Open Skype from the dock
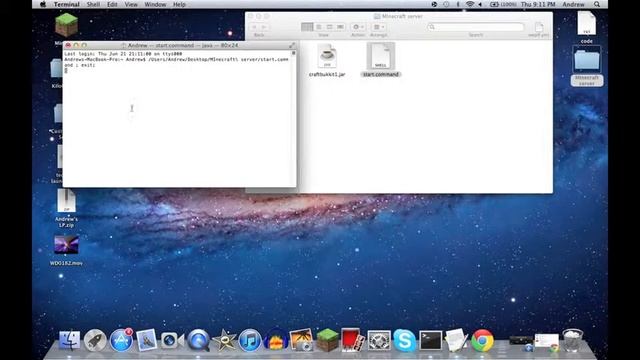Screen dimensions: 640x360 click(x=404, y=340)
